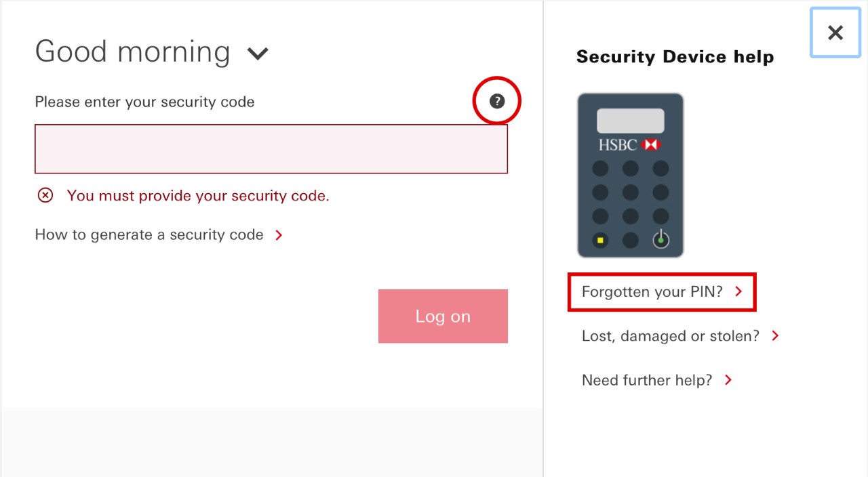Expand the Lost, damaged or stolen arrow
Image resolution: width=868 pixels, height=477 pixels.
(776, 336)
